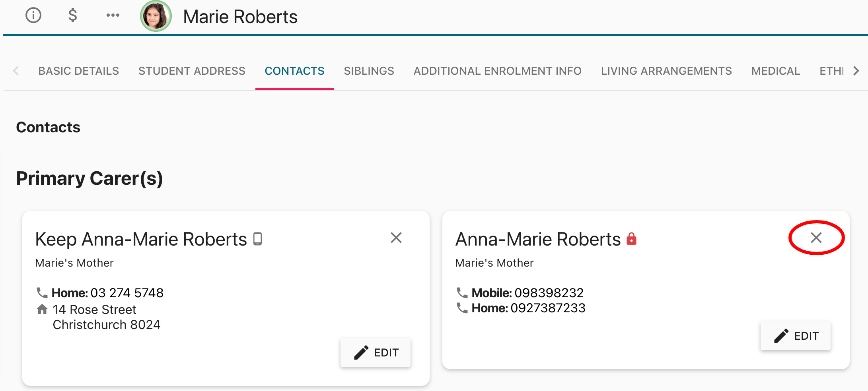868x391 pixels.
Task: Select the Contacts tab
Action: pos(294,71)
